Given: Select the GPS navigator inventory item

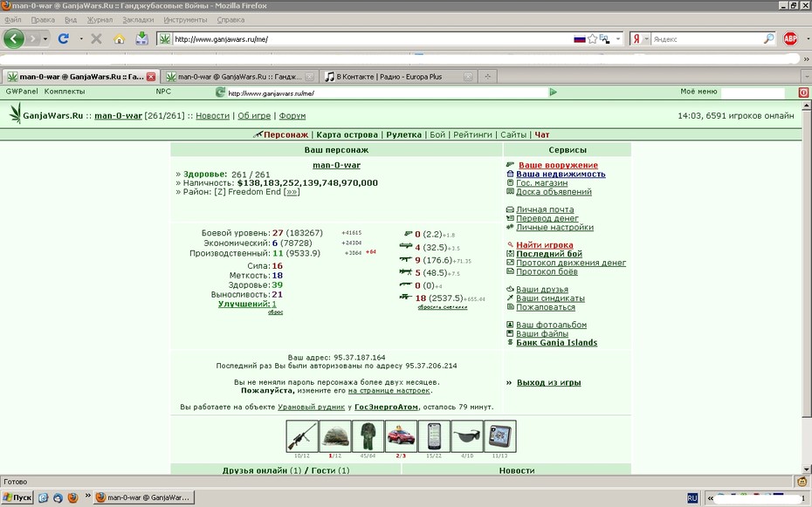Looking at the screenshot, I should [499, 436].
